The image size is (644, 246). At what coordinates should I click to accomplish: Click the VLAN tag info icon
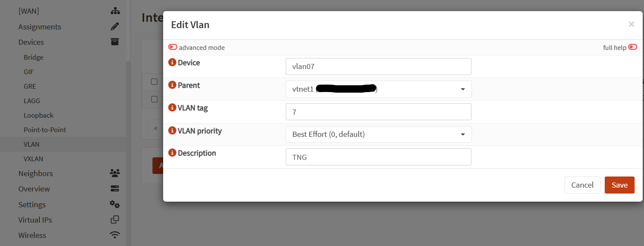[173, 108]
